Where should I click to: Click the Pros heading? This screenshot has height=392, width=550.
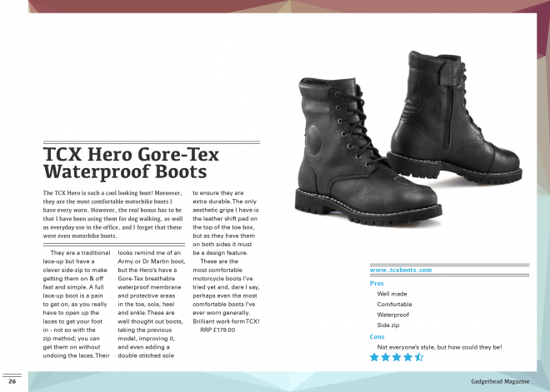[x=377, y=284]
